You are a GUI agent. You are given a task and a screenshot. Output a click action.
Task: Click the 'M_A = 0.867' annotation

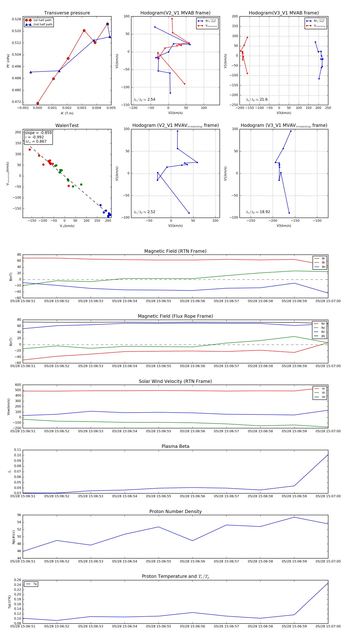click(x=36, y=141)
